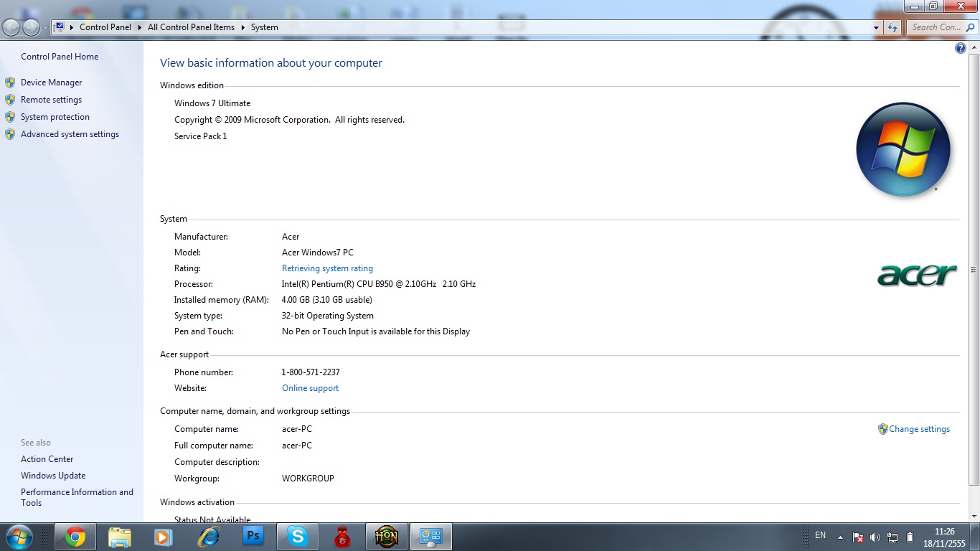This screenshot has width=980, height=551.
Task: Click the Acer logo image
Action: (x=917, y=275)
